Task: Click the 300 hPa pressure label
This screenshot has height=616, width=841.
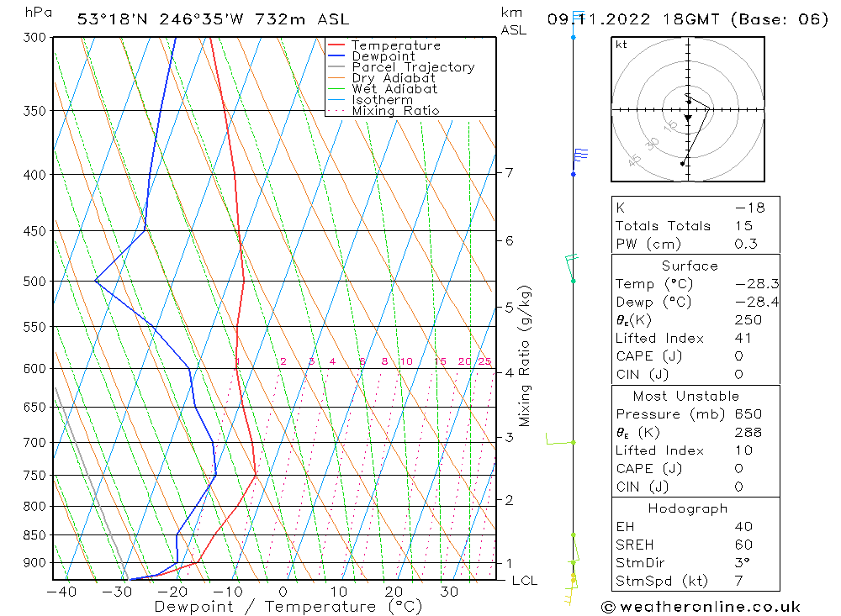Action: point(34,38)
